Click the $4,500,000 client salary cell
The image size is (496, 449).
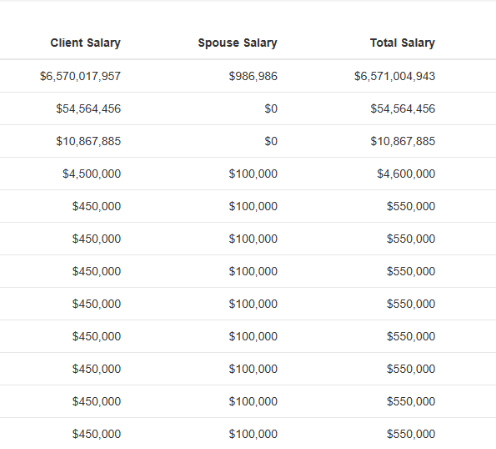pos(92,174)
